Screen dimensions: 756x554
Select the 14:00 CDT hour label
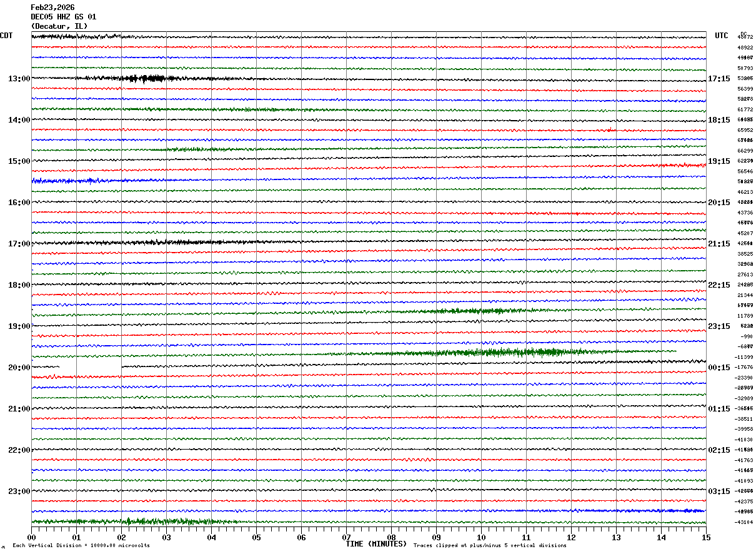click(x=19, y=120)
